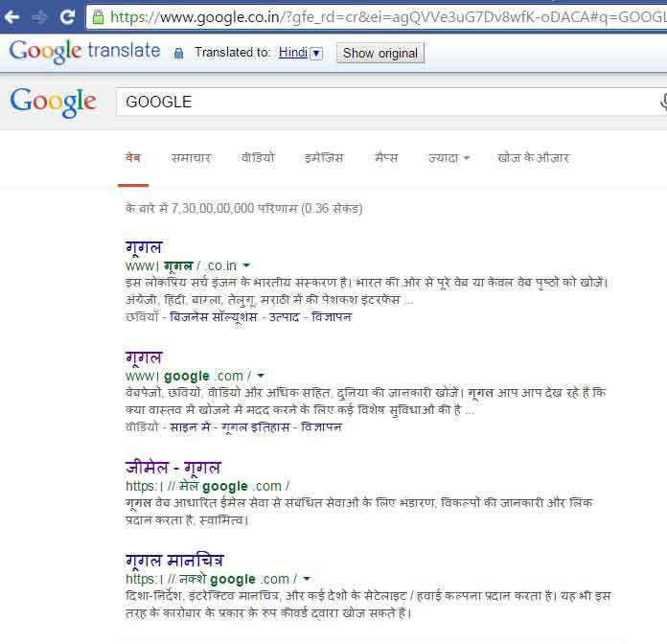Open the Hindi language link
667x644 pixels.
pos(293,53)
